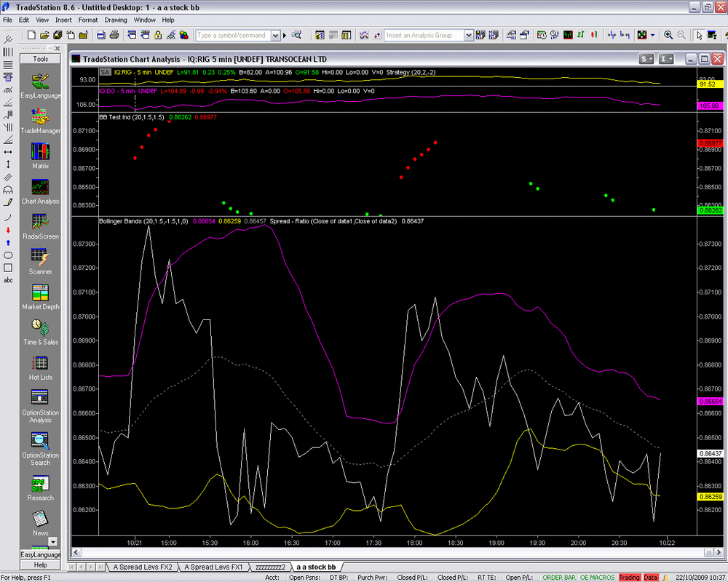Image resolution: width=728 pixels, height=582 pixels.
Task: Select the abc text drawing tool
Action: [8, 280]
